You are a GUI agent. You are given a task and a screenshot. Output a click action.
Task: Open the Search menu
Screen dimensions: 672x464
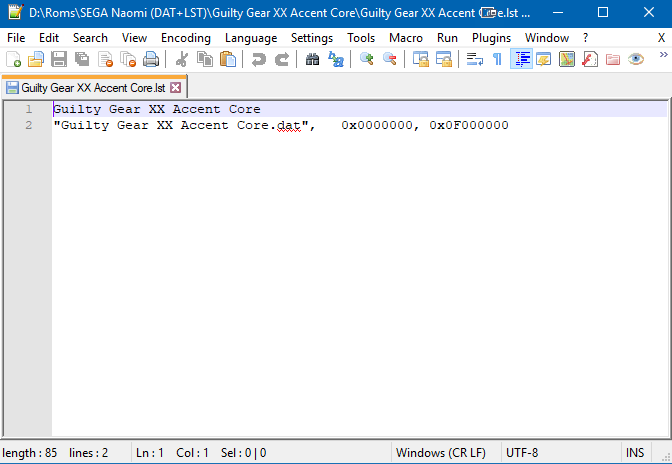click(x=90, y=38)
